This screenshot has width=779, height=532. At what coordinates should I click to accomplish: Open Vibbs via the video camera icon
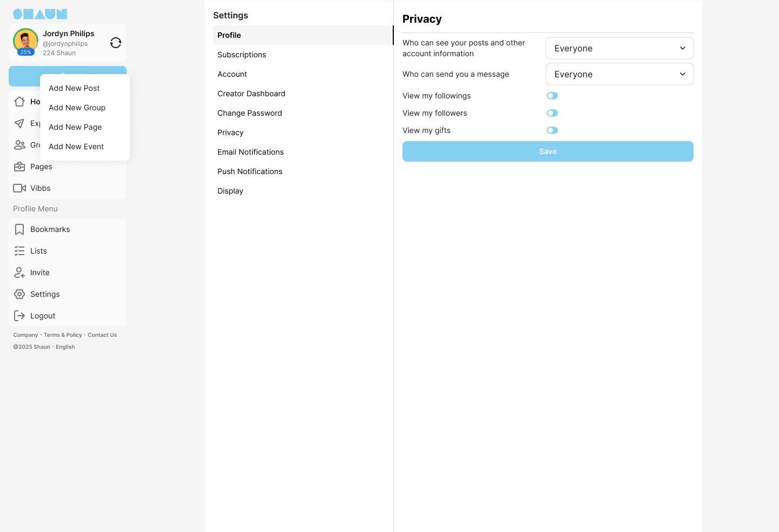(19, 188)
